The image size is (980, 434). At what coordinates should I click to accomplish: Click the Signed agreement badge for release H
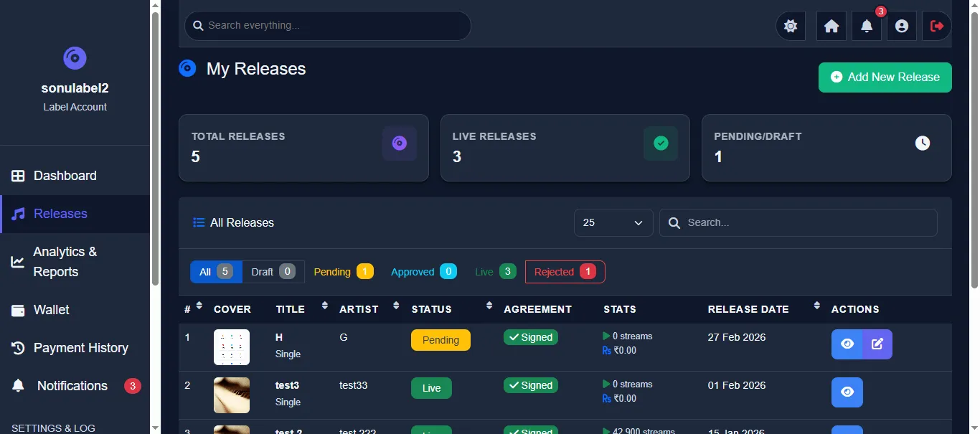[x=531, y=337]
